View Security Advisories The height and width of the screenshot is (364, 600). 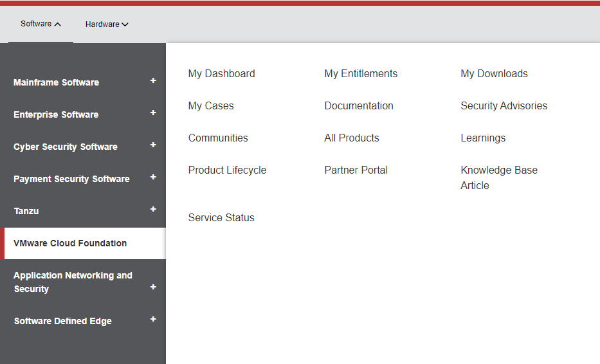504,106
